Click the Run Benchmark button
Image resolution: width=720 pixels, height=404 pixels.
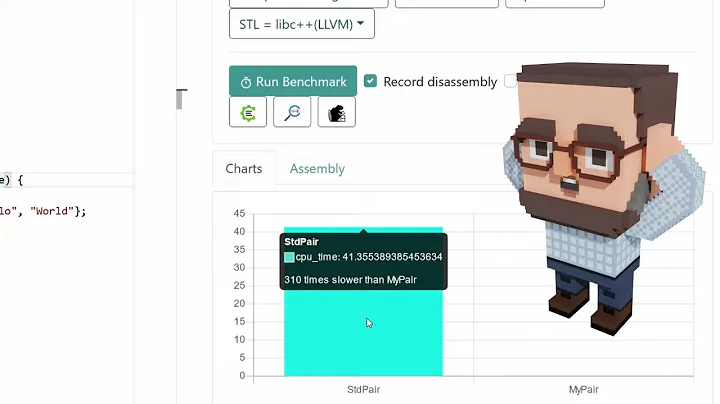293,81
